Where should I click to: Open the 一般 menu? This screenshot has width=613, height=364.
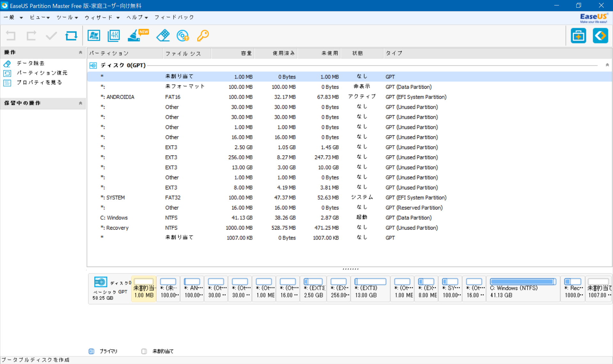(13, 17)
